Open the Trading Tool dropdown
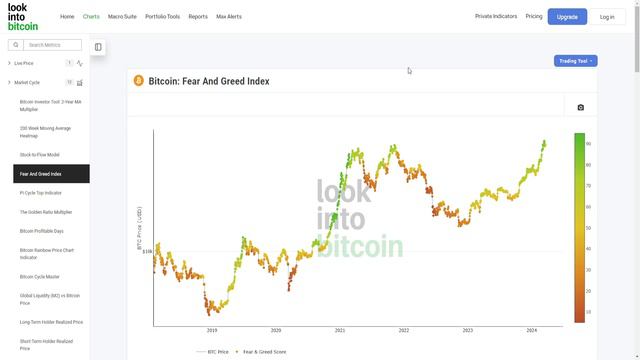 pos(576,61)
